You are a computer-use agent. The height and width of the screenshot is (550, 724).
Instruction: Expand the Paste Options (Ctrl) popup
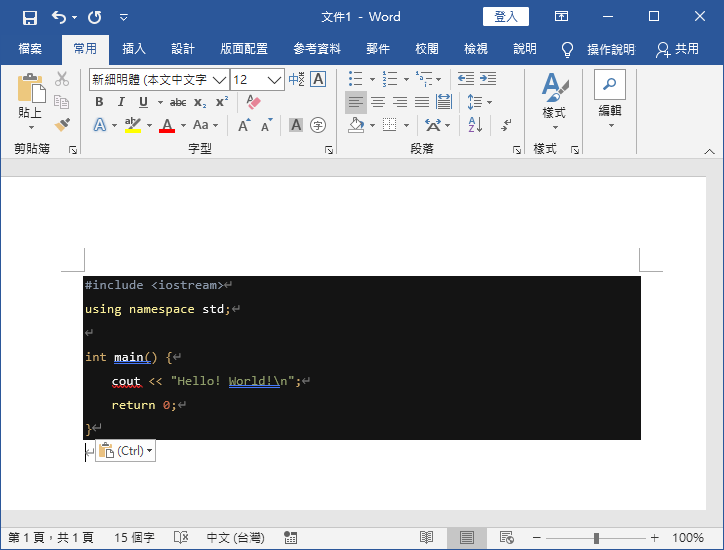(126, 451)
